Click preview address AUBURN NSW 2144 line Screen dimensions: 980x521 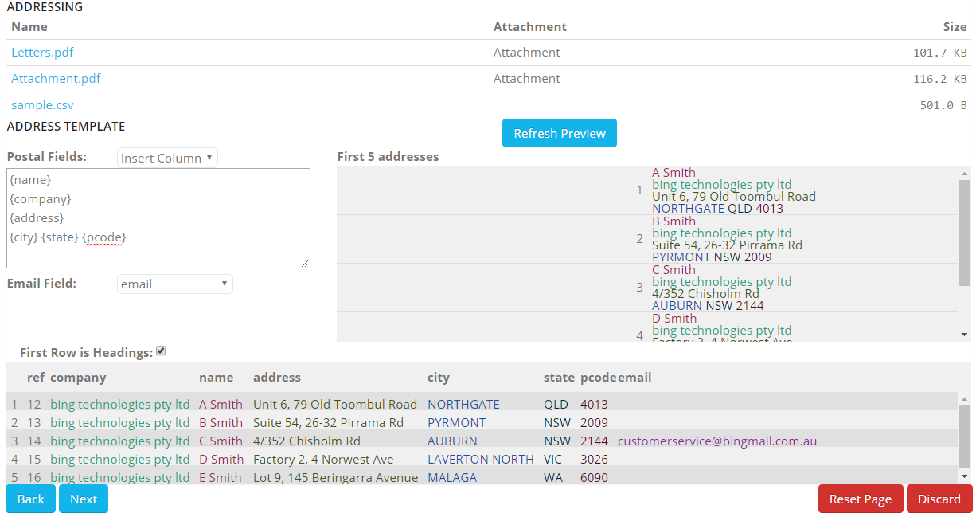[x=708, y=306]
